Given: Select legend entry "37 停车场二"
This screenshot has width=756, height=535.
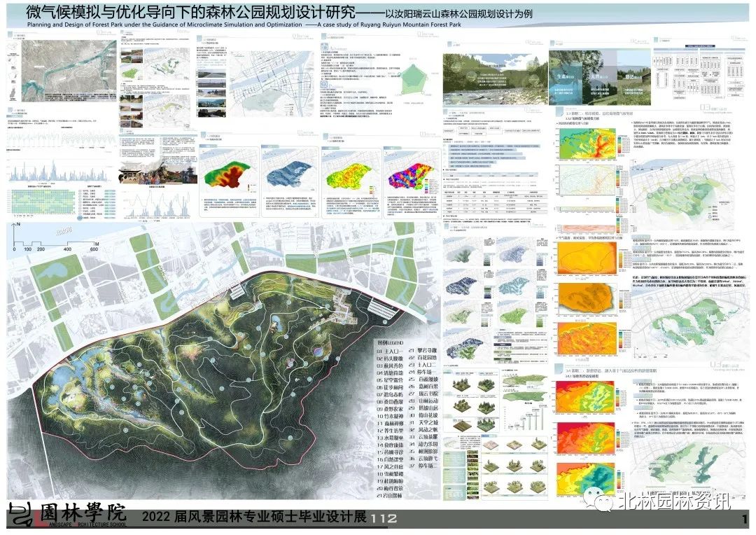Looking at the screenshot, I should pos(423,466).
